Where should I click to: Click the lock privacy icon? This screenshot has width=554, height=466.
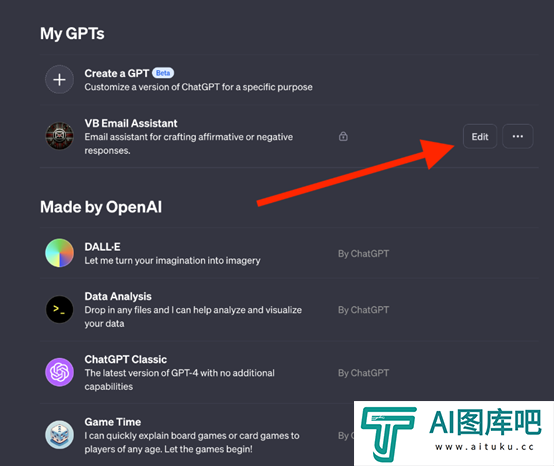point(343,136)
